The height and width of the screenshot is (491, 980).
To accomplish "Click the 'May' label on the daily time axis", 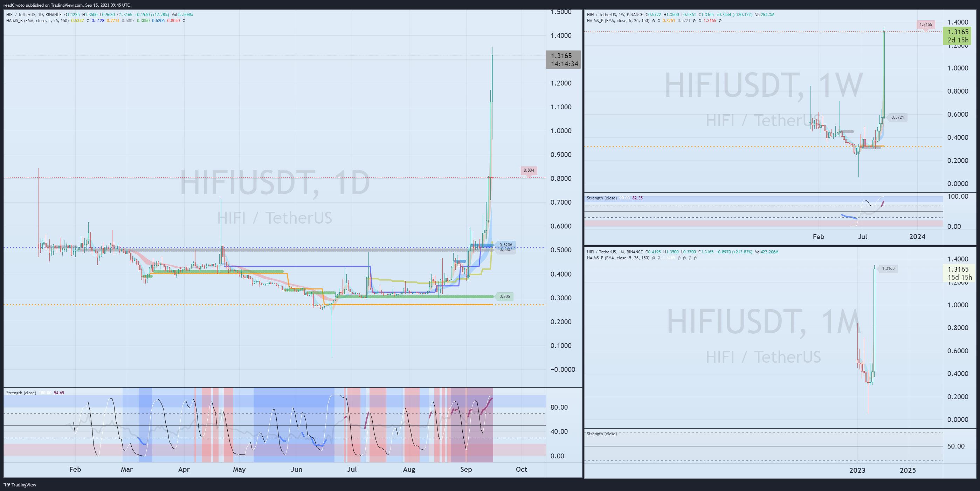I will point(239,469).
